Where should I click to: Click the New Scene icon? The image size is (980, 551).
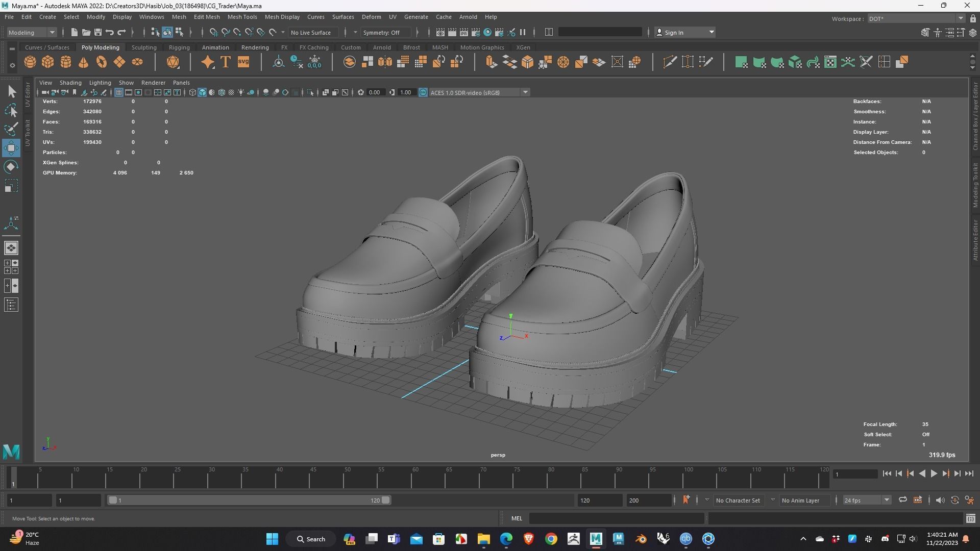(x=74, y=32)
